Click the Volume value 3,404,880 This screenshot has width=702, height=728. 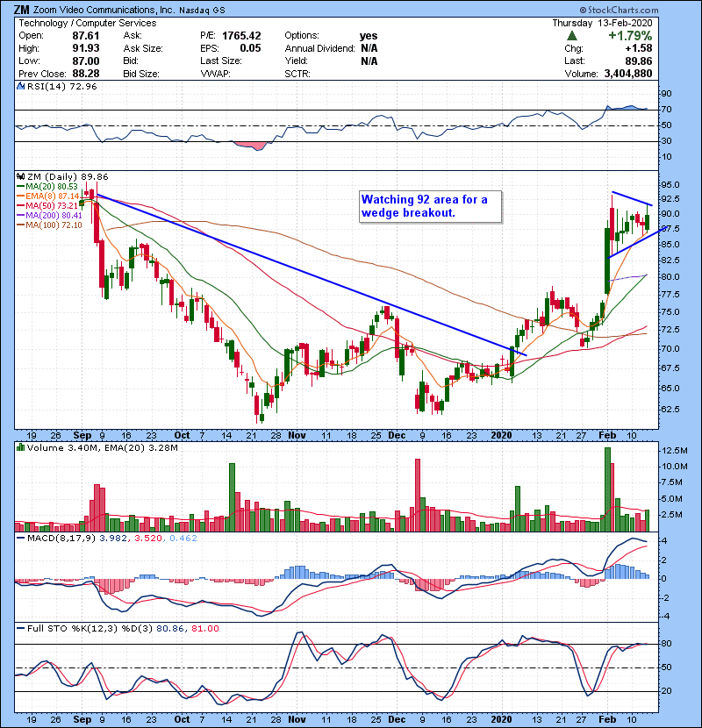pos(628,74)
